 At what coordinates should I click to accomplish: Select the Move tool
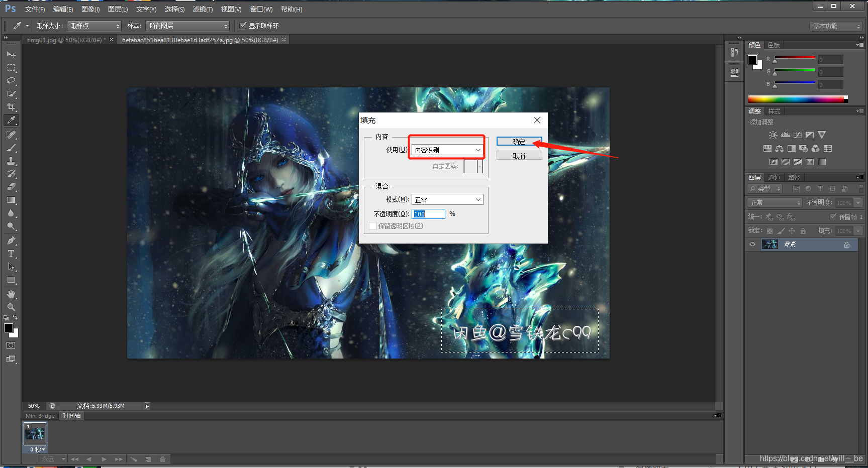coord(11,54)
